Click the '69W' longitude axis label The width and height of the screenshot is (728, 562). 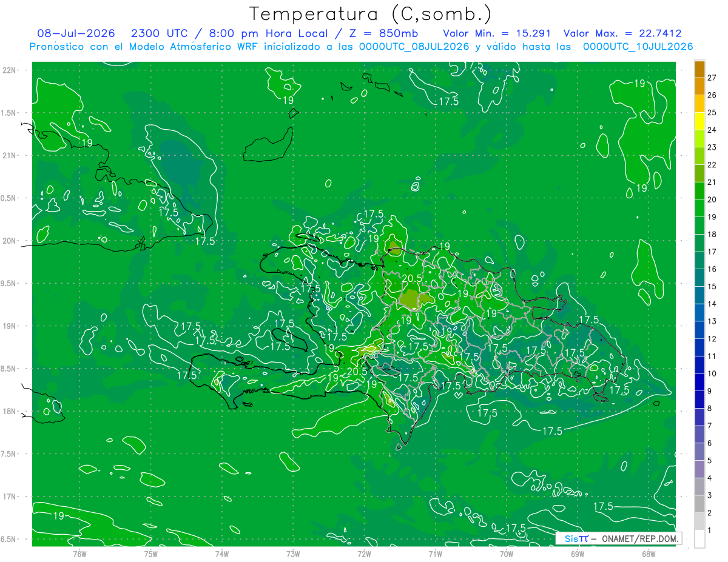pyautogui.click(x=578, y=554)
